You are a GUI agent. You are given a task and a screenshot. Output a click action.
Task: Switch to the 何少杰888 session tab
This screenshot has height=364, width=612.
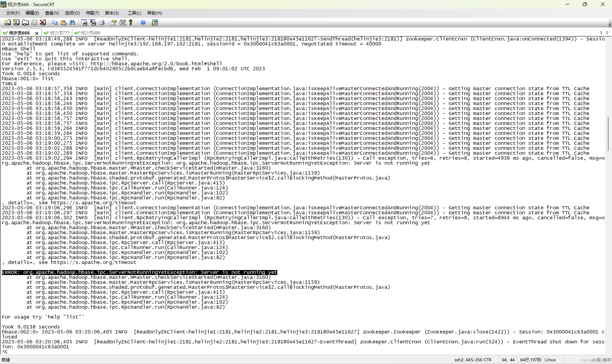(90, 33)
